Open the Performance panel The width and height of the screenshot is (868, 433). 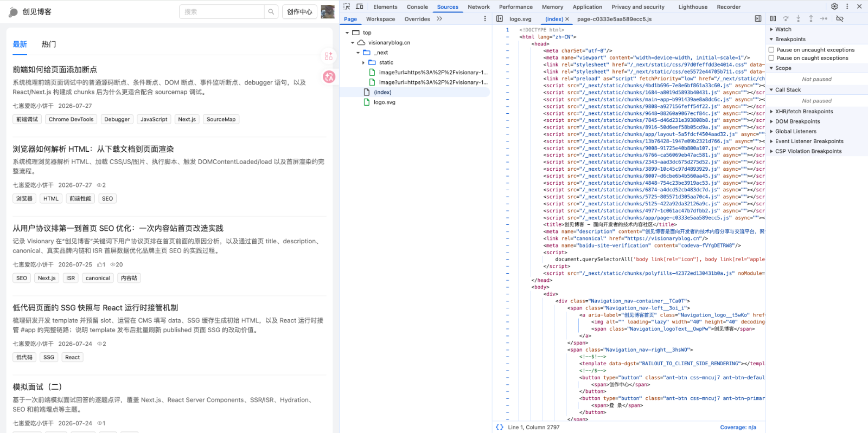516,7
